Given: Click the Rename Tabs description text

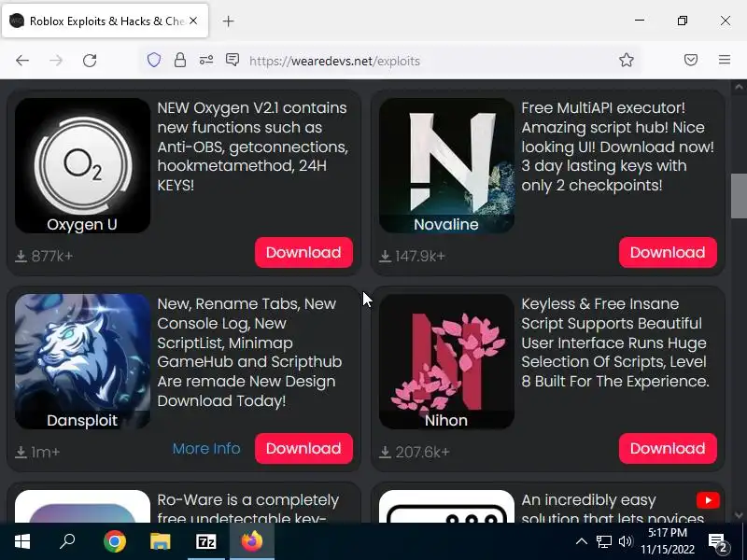Looking at the screenshot, I should click(x=249, y=353).
